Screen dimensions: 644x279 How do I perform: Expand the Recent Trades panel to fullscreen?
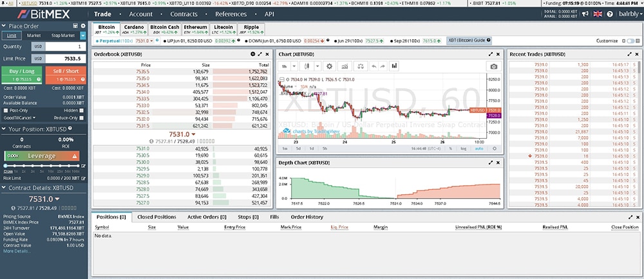[x=630, y=55]
